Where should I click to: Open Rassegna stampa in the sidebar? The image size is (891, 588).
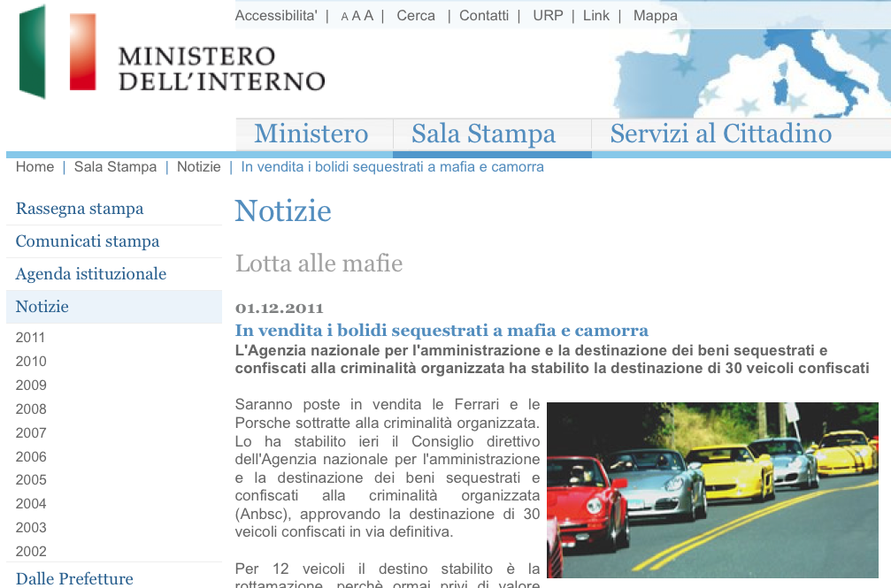[80, 209]
